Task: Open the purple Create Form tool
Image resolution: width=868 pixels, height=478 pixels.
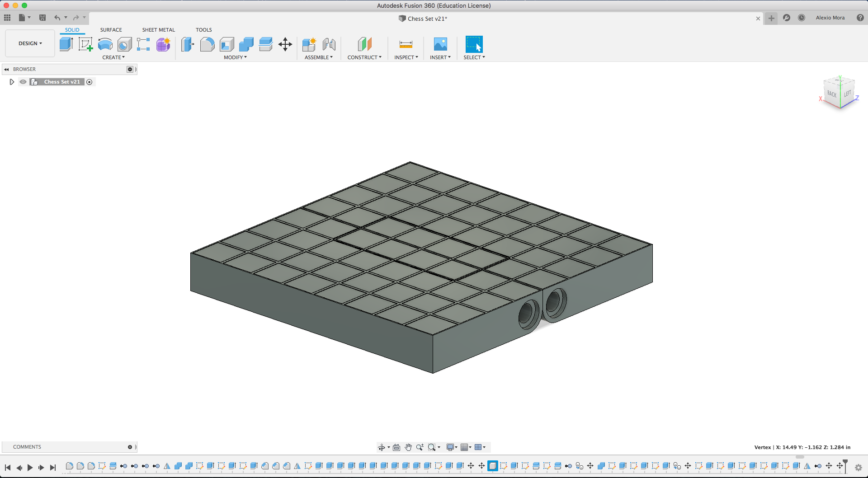Action: click(x=163, y=44)
